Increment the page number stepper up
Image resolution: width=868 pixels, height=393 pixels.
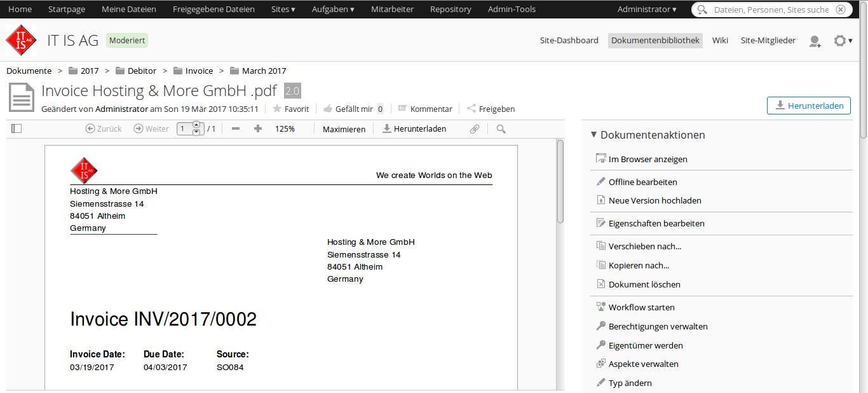click(x=196, y=125)
